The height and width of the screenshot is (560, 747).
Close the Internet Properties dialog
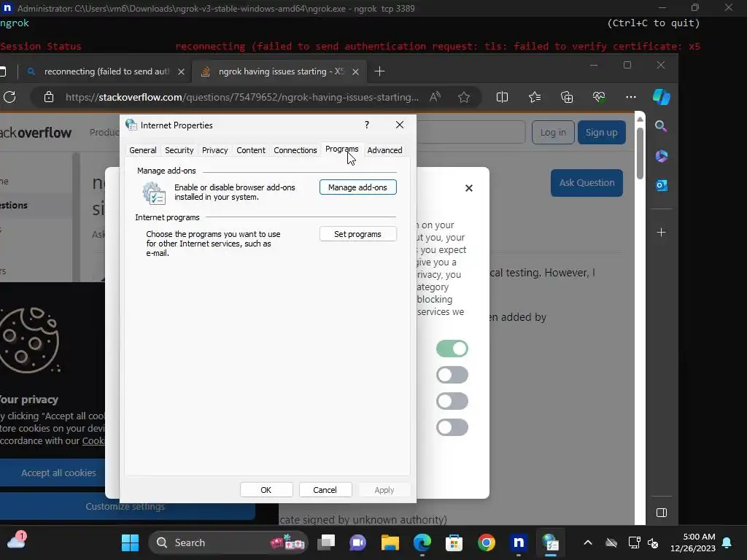[x=400, y=125]
